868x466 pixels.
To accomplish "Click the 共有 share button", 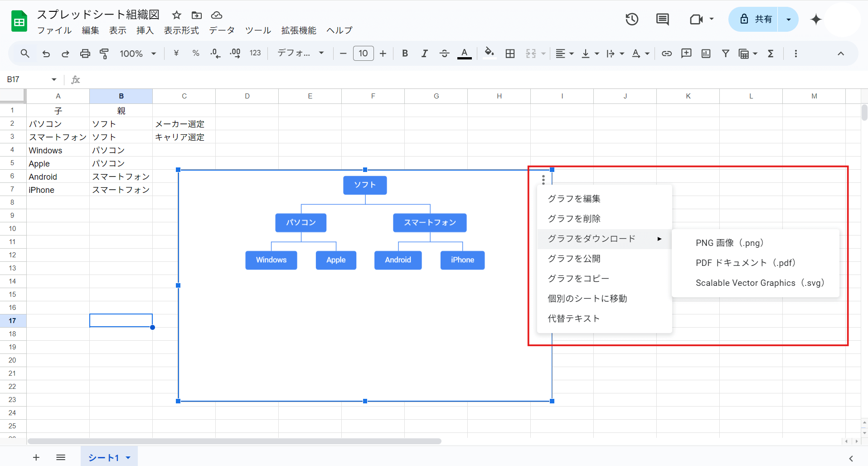I will [753, 19].
